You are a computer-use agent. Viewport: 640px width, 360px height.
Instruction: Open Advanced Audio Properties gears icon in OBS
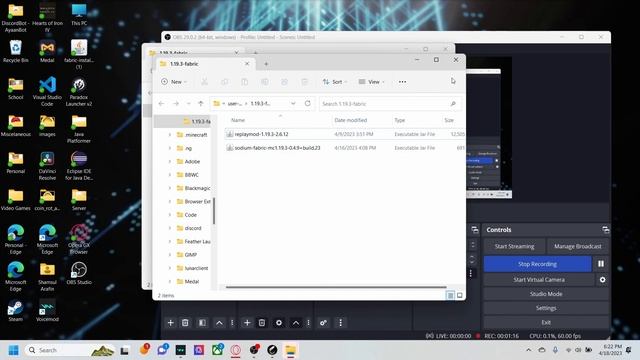[323, 323]
